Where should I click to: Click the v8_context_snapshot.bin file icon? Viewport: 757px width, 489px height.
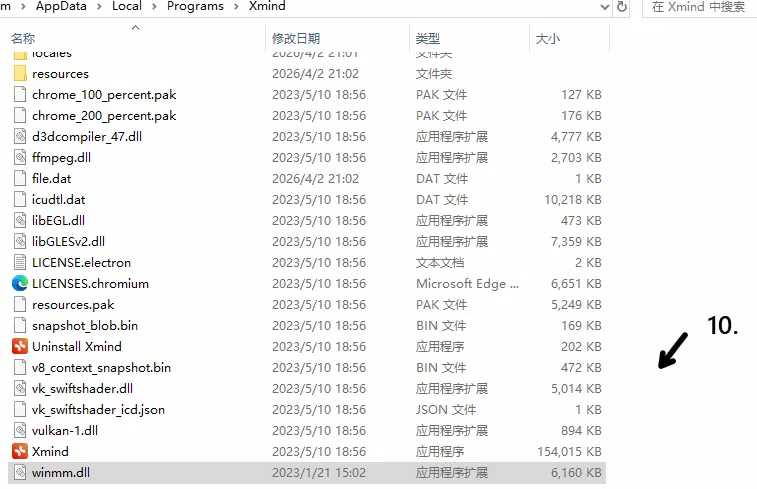click(20, 368)
